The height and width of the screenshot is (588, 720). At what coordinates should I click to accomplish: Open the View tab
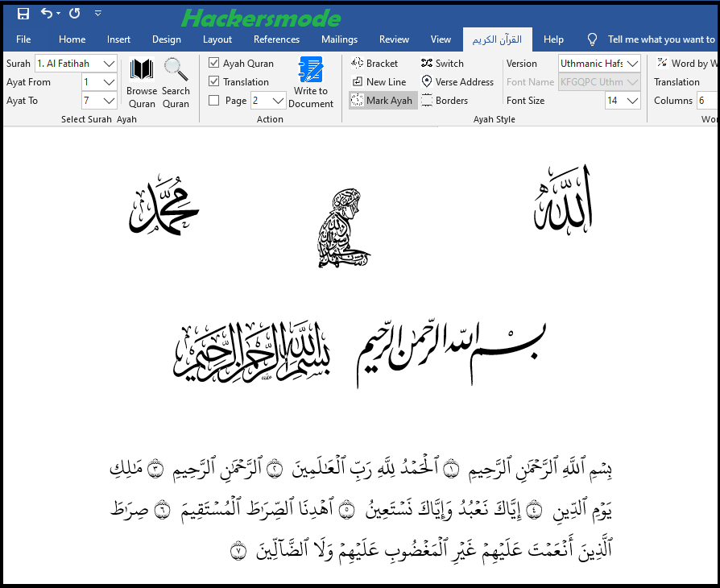pyautogui.click(x=441, y=39)
